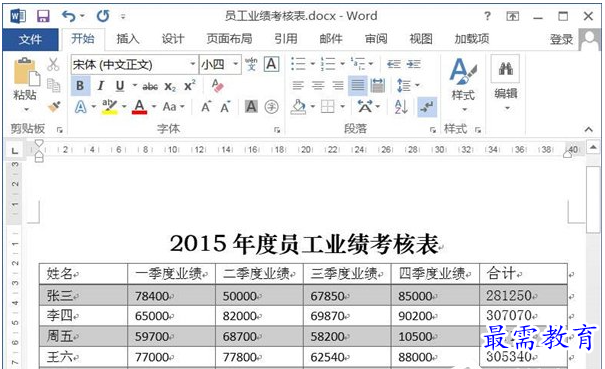The height and width of the screenshot is (369, 605).
Task: Apply the red font color
Action: coord(139,107)
